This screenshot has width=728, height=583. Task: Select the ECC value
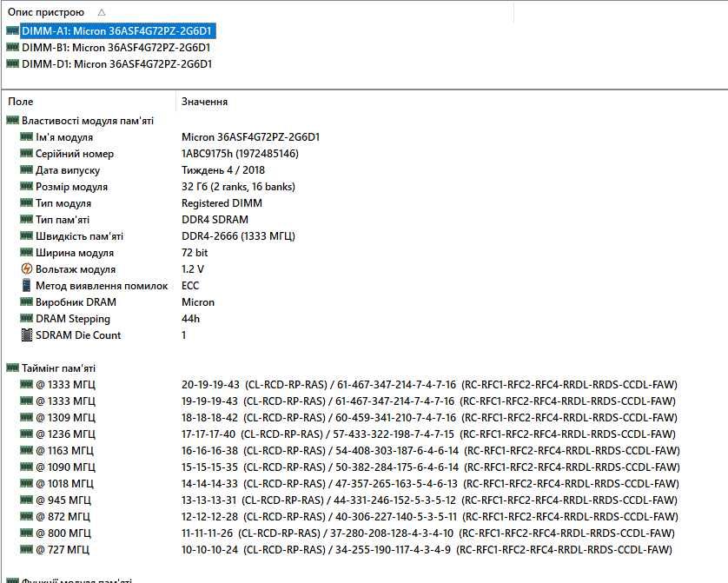[x=190, y=286]
